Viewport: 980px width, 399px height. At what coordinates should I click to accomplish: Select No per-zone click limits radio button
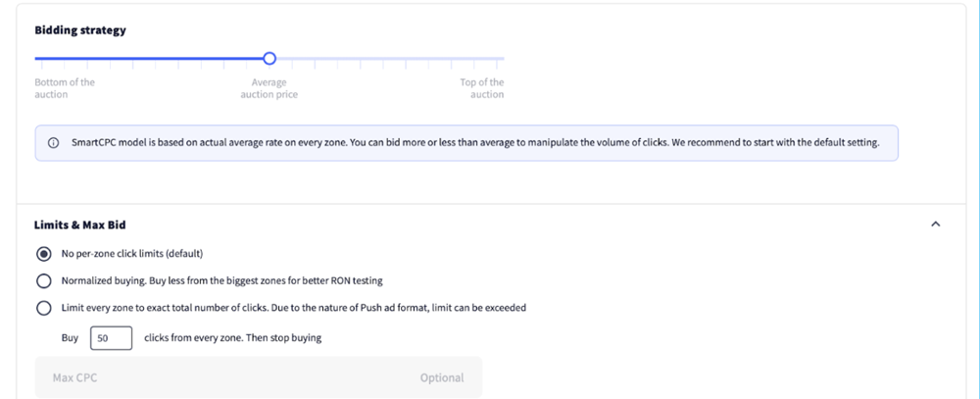(x=44, y=253)
